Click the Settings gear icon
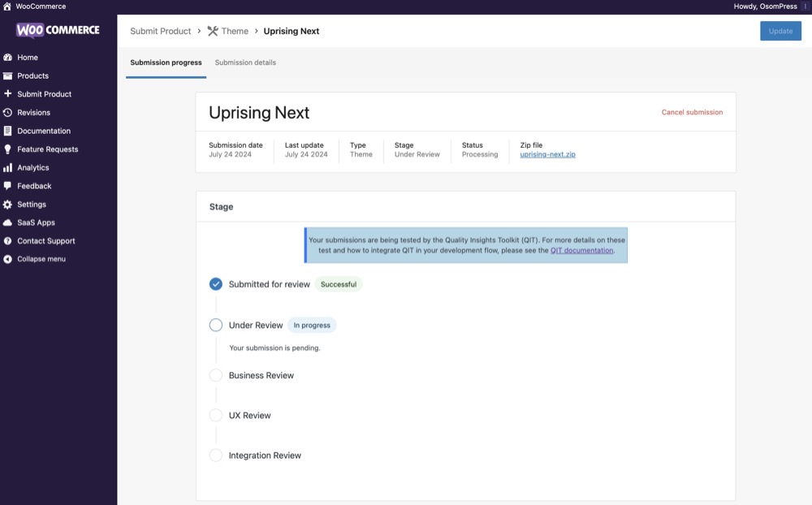 pos(7,205)
